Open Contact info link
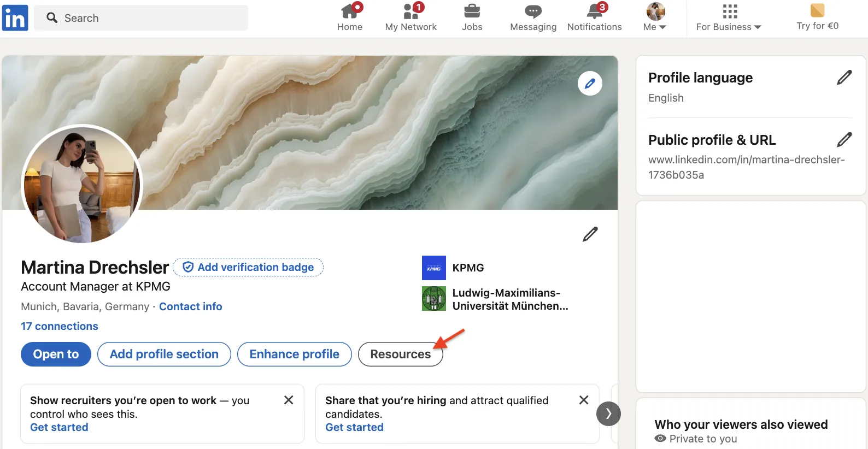The image size is (868, 449). [190, 306]
